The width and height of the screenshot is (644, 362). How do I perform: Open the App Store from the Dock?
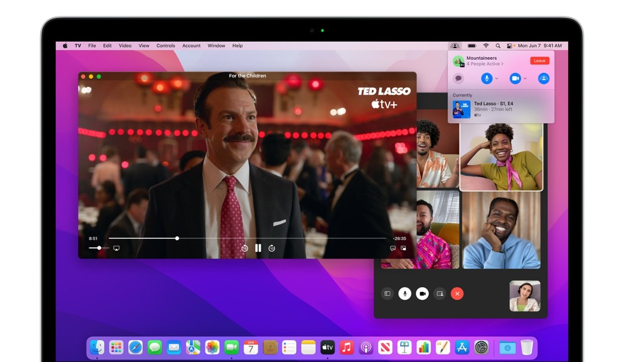click(462, 347)
